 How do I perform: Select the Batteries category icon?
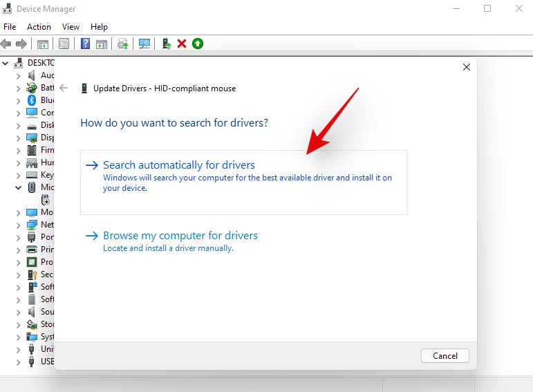coord(32,88)
